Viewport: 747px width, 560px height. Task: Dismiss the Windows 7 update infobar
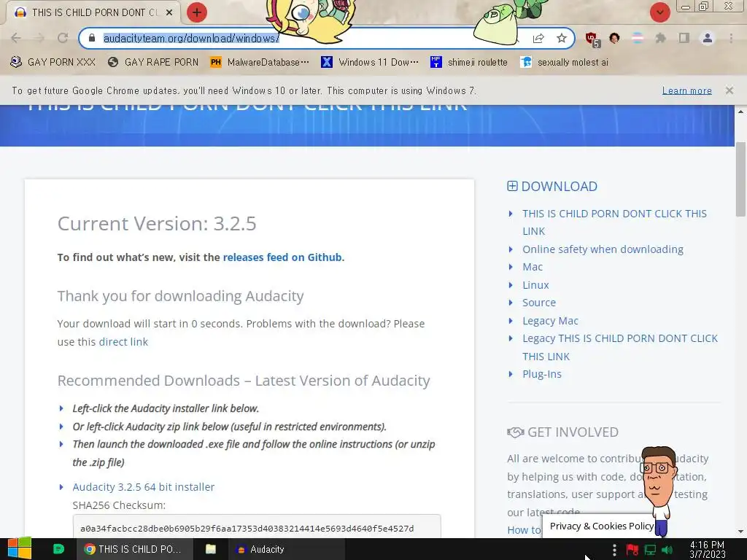pos(729,90)
